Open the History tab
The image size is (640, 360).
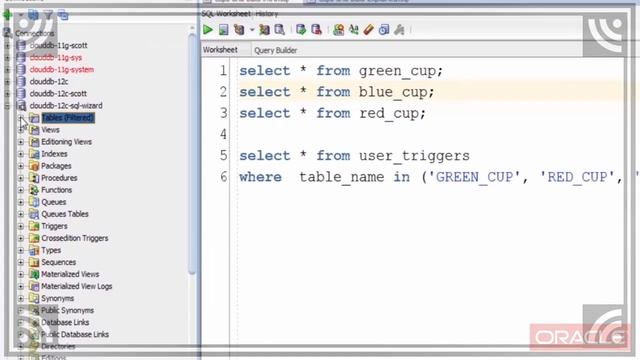[x=267, y=13]
